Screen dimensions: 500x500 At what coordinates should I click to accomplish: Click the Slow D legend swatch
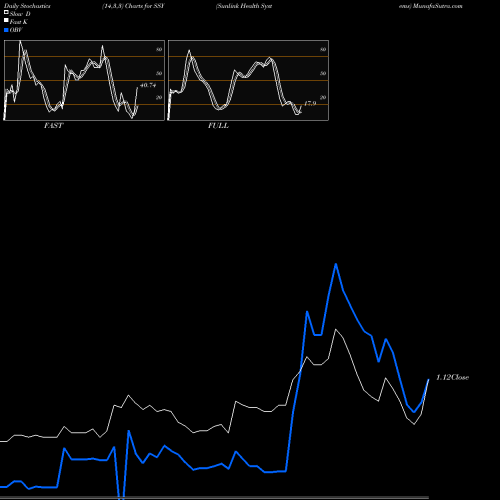pyautogui.click(x=6, y=12)
